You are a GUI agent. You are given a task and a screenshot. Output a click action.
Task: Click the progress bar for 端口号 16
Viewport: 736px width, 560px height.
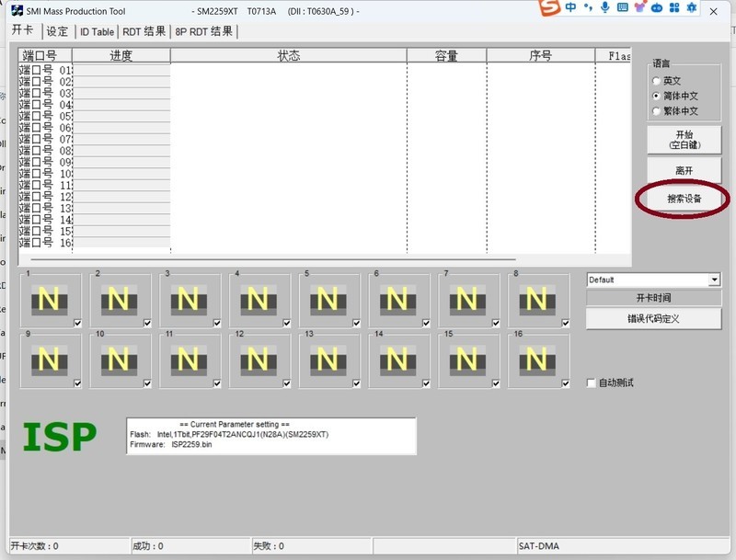click(121, 243)
